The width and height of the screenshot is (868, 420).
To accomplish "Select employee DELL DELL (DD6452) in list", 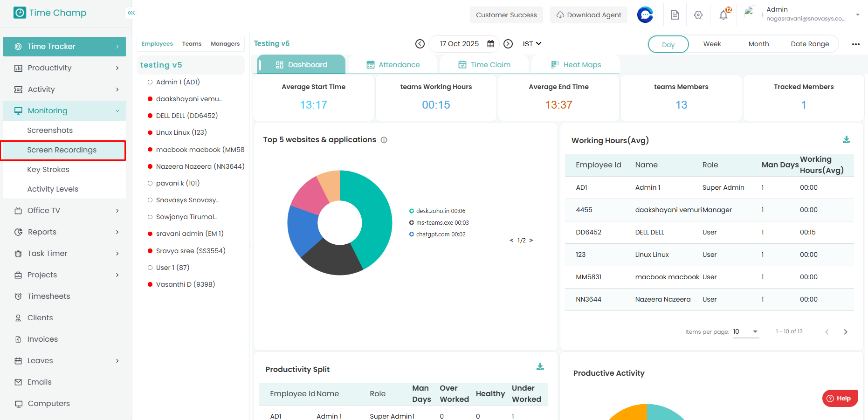I will 186,116.
